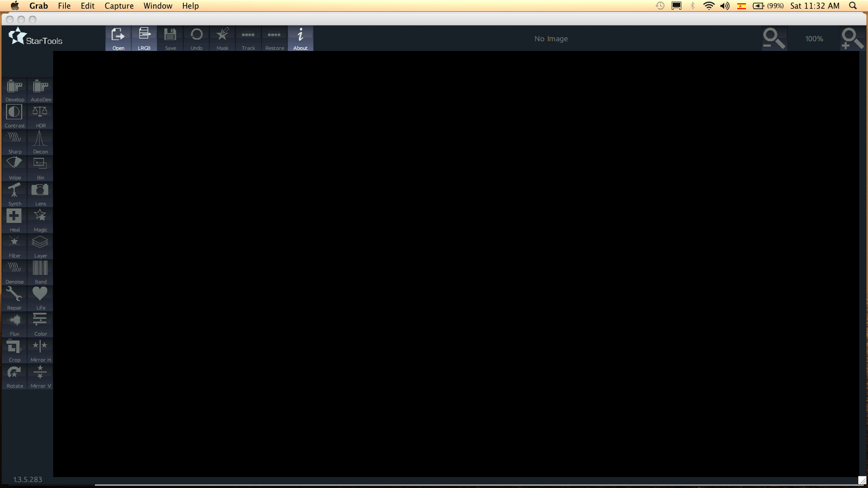Viewport: 868px width, 488px height.
Task: Open the Contrast module
Action: [x=15, y=116]
